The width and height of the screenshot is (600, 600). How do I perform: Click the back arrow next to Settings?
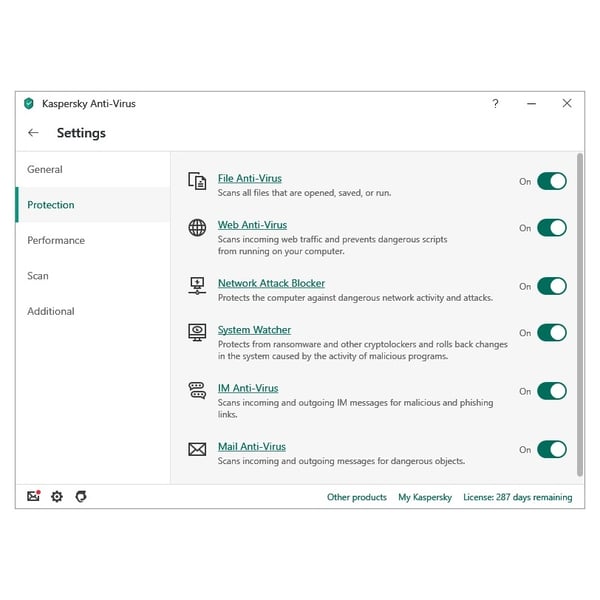click(34, 133)
